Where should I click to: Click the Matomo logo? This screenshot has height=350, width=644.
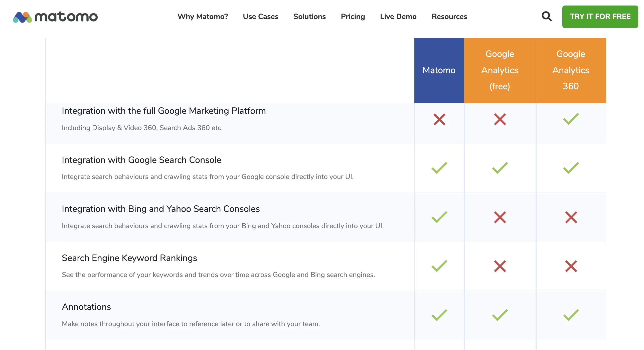55,17
